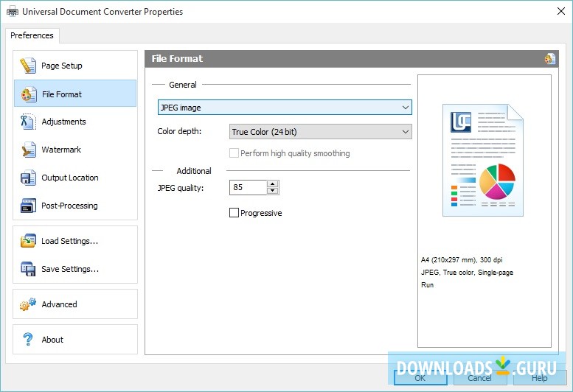Confirm with the OK button
Image resolution: width=573 pixels, height=392 pixels.
tap(420, 378)
